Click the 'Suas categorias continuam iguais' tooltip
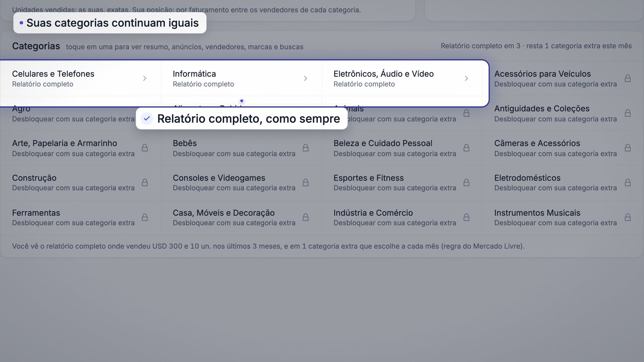Image resolution: width=644 pixels, height=362 pixels. point(110,23)
